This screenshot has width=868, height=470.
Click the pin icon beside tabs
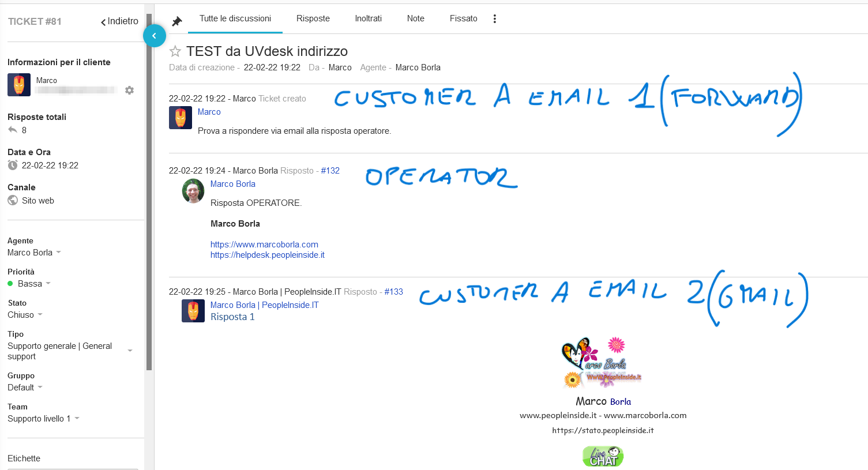point(177,21)
